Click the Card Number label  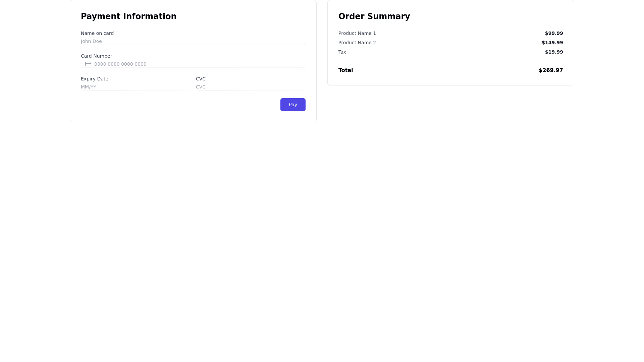click(x=96, y=56)
